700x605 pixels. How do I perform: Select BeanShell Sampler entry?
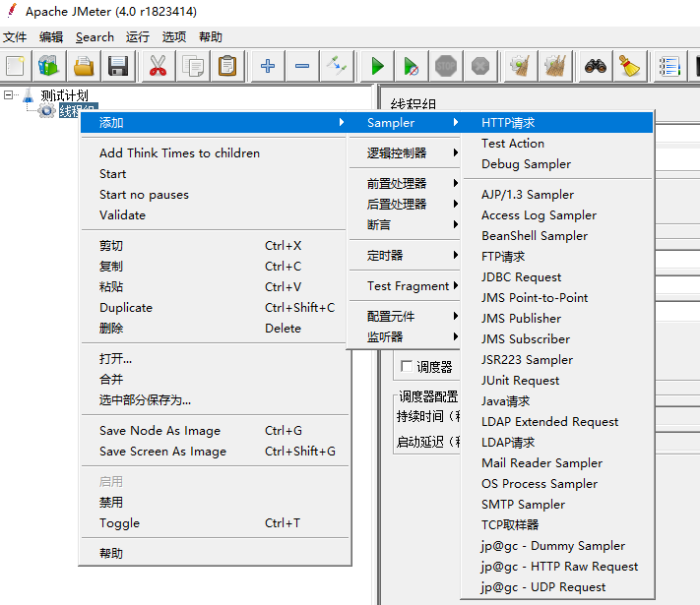[x=557, y=235]
